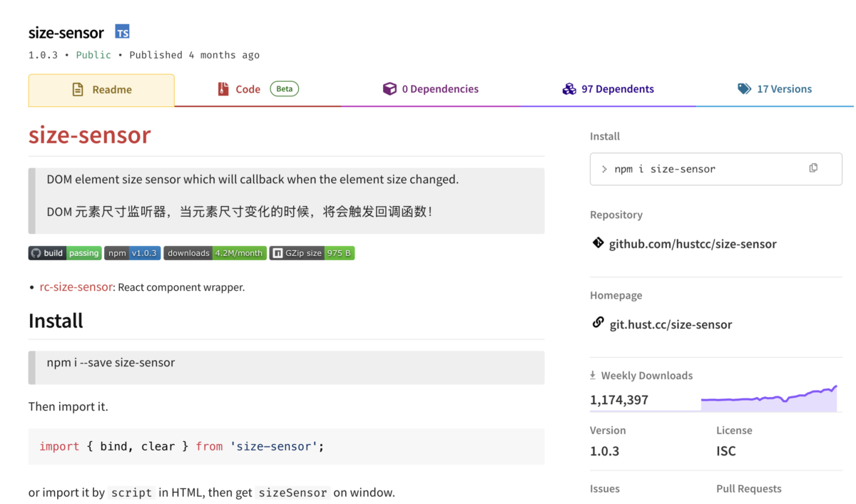Click the Weekly Downloads arrow icon
Viewport: 856px width, 504px height.
click(593, 375)
